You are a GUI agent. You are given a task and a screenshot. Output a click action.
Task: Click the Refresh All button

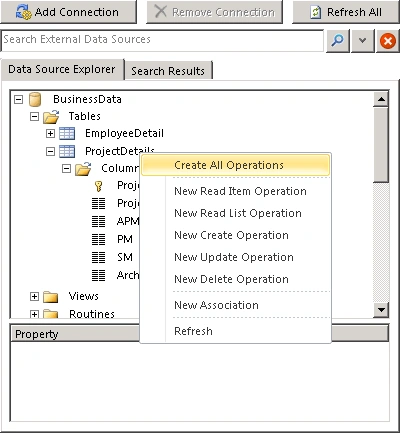pyautogui.click(x=346, y=12)
